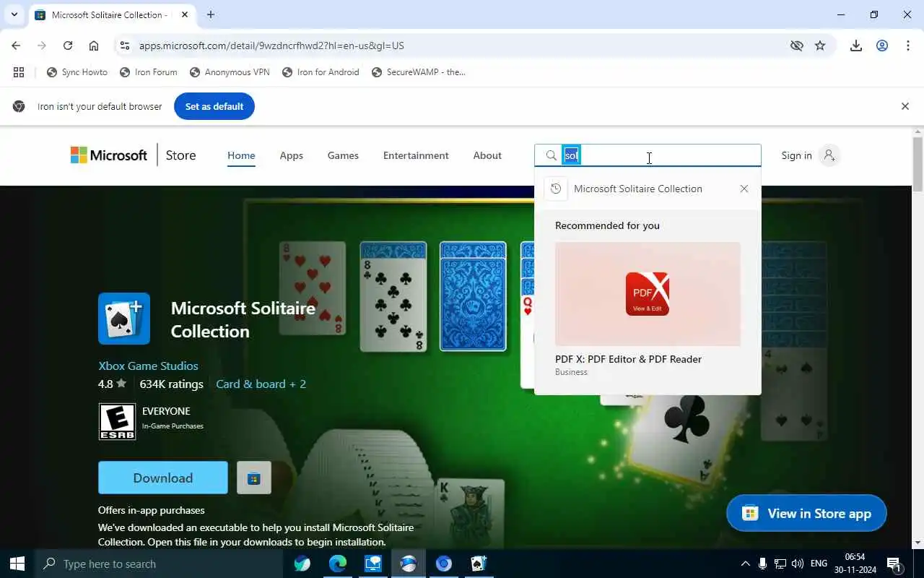
Task: Open the browser three-dot menu
Action: tap(908, 46)
